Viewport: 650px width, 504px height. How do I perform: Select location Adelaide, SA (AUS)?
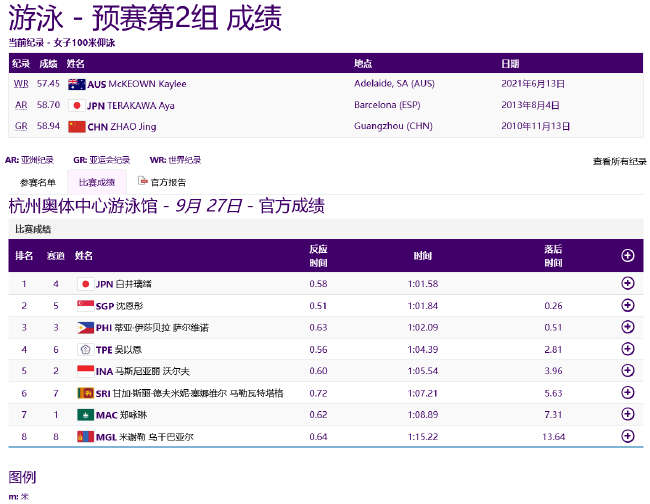(394, 84)
